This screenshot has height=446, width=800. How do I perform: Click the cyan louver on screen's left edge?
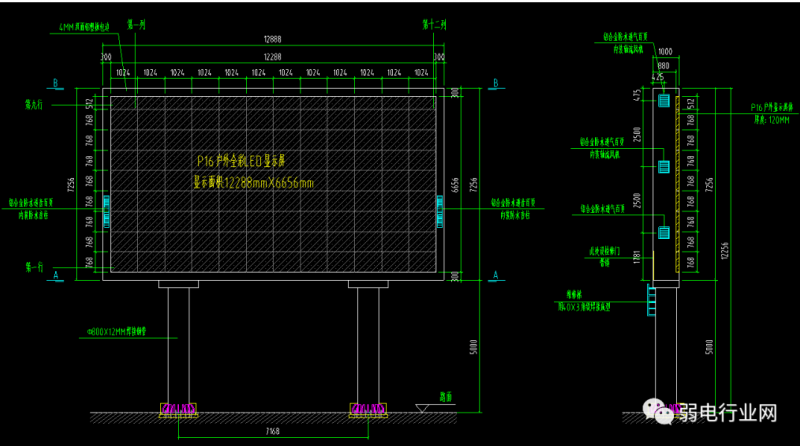click(x=106, y=208)
